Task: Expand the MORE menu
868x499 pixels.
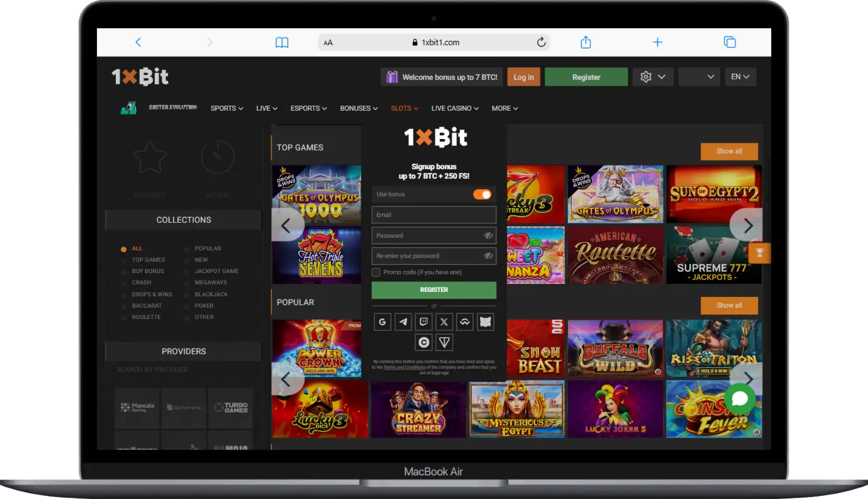Action: (x=505, y=108)
